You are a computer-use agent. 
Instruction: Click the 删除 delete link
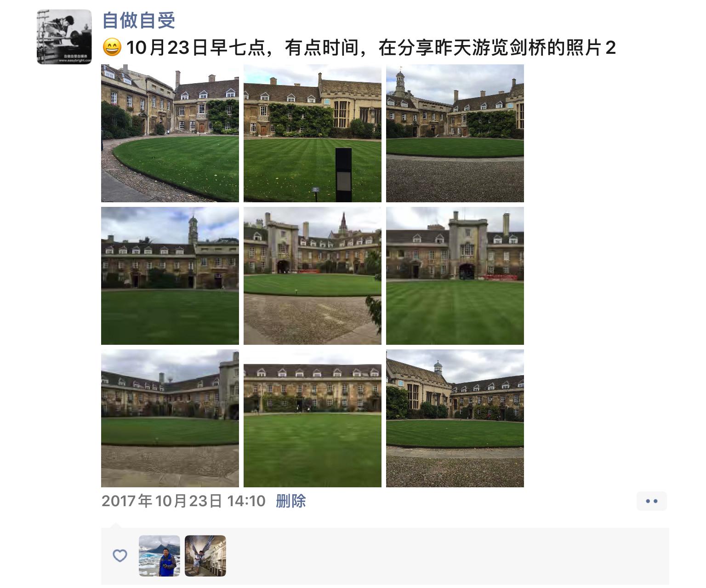tap(291, 501)
